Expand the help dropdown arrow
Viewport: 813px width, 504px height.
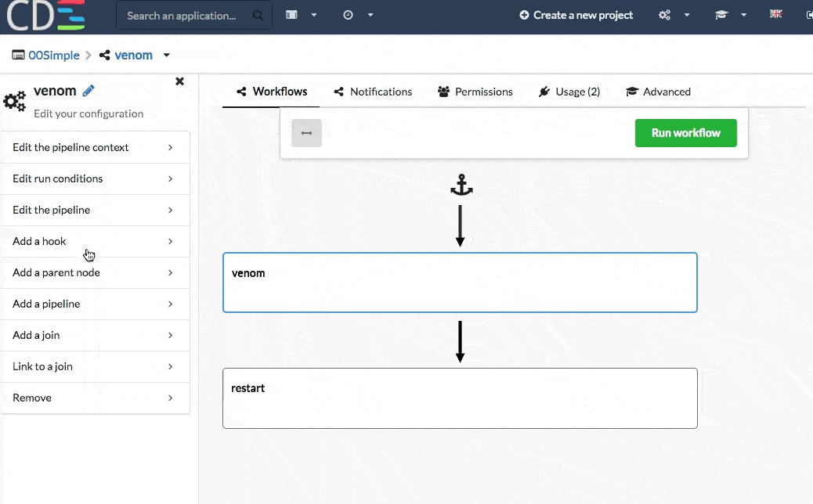743,15
